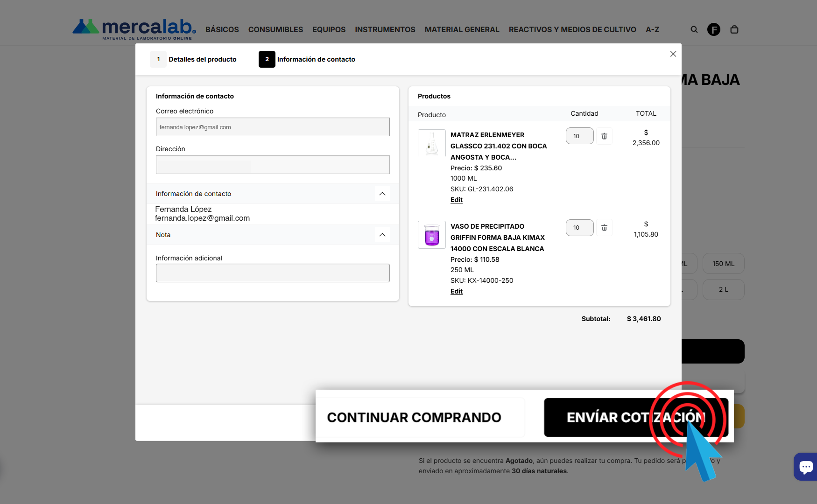Click the search magnifier icon

pos(694,29)
